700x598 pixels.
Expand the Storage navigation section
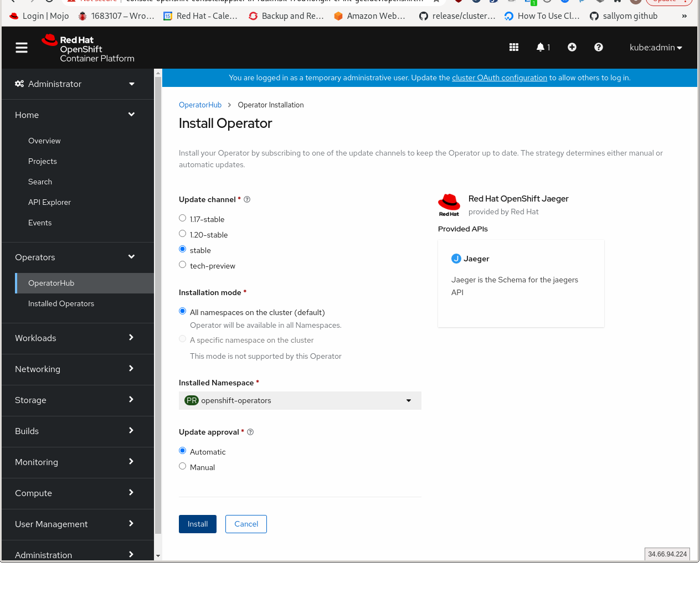tap(78, 400)
